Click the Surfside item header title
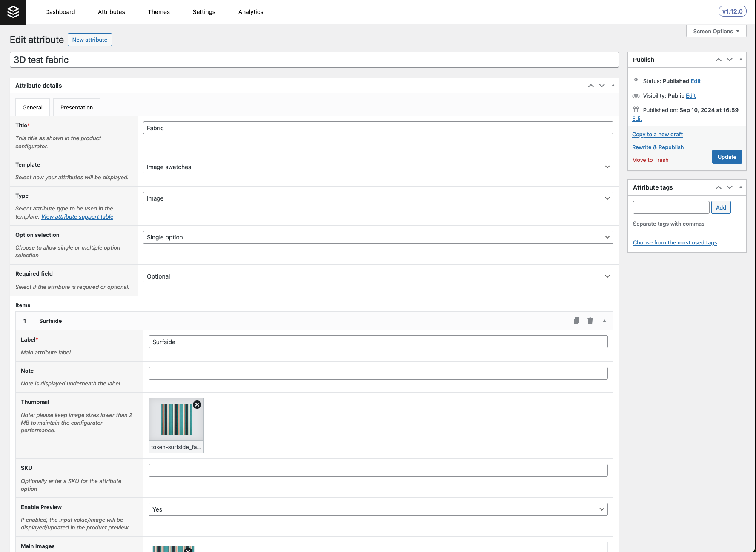The image size is (756, 552). 50,321
